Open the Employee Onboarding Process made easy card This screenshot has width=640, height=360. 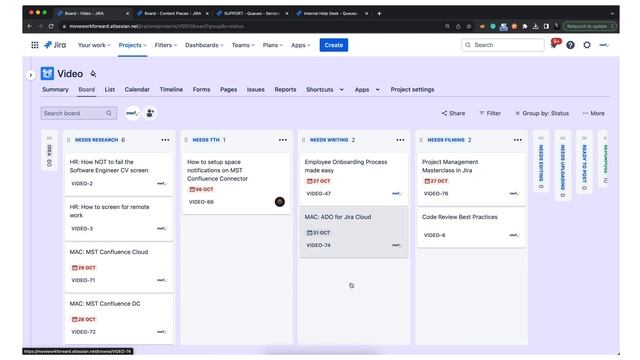point(354,179)
